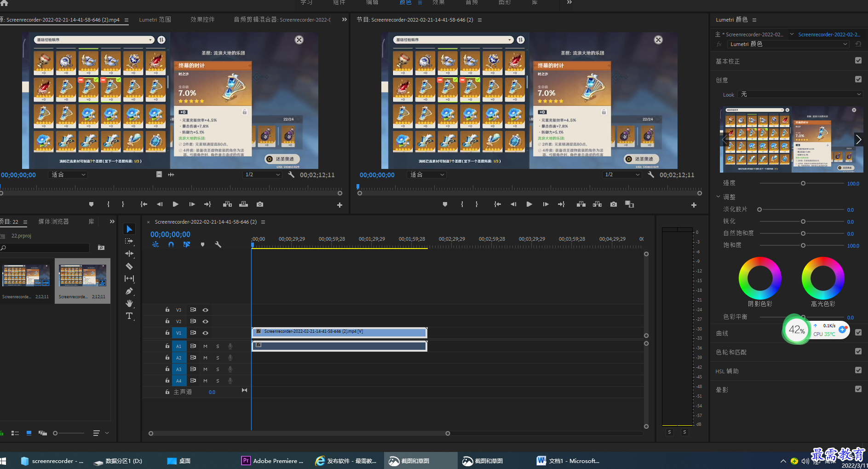Image resolution: width=868 pixels, height=469 pixels.
Task: Step back one frame in Program monitor
Action: tap(513, 204)
